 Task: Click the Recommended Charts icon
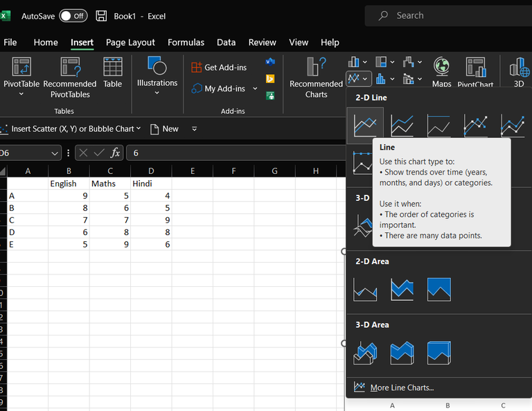point(316,68)
